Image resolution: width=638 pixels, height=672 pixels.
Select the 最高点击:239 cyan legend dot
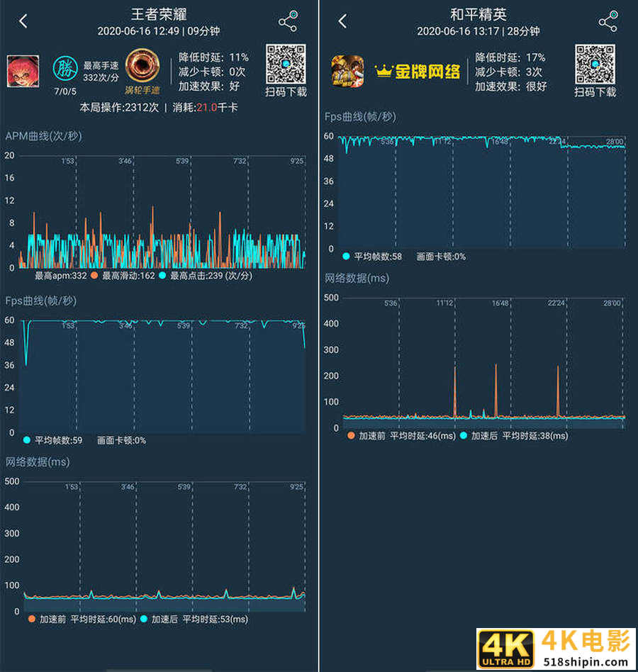pyautogui.click(x=162, y=276)
